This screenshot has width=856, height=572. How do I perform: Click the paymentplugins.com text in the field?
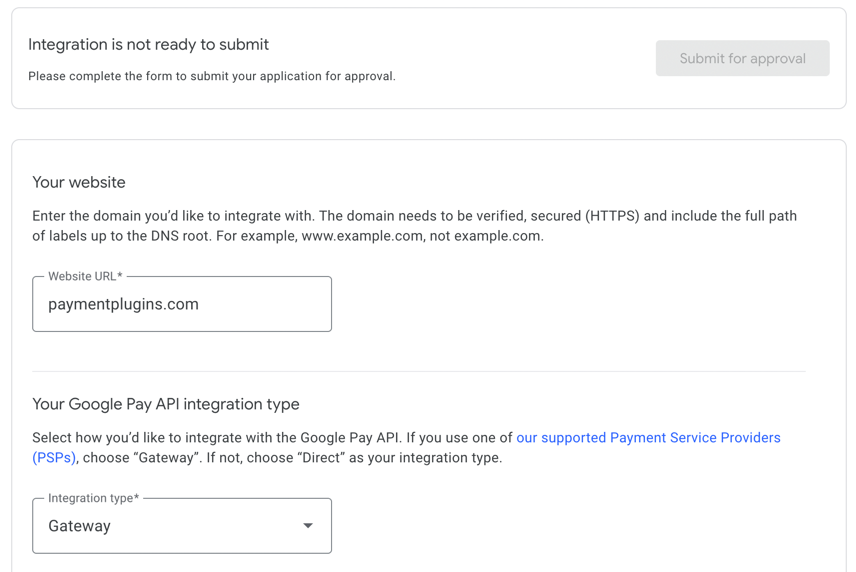(x=123, y=304)
